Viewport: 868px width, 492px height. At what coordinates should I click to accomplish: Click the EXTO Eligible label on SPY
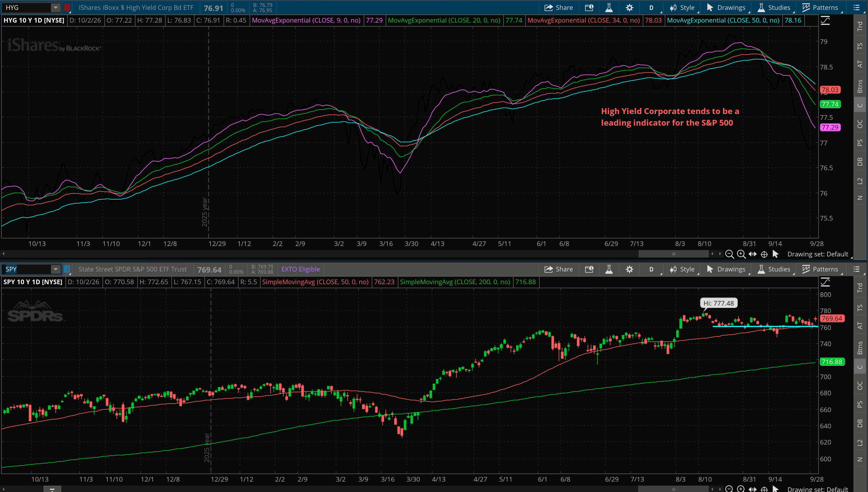pyautogui.click(x=301, y=269)
